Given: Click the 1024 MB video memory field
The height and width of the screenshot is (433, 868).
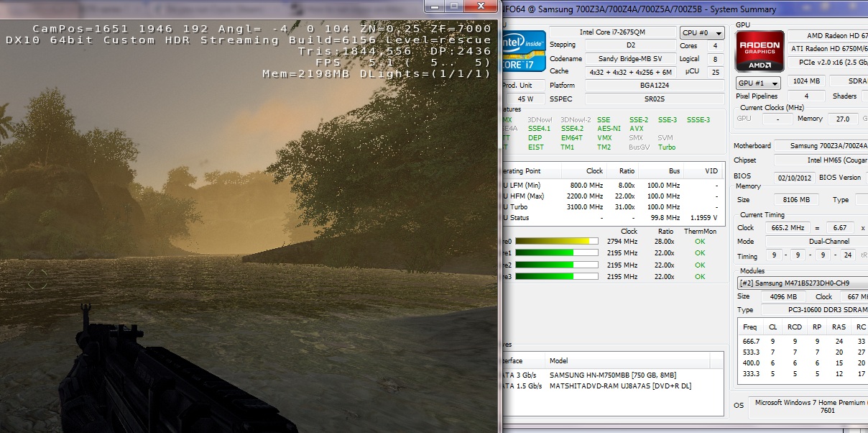Looking at the screenshot, I should point(805,82).
